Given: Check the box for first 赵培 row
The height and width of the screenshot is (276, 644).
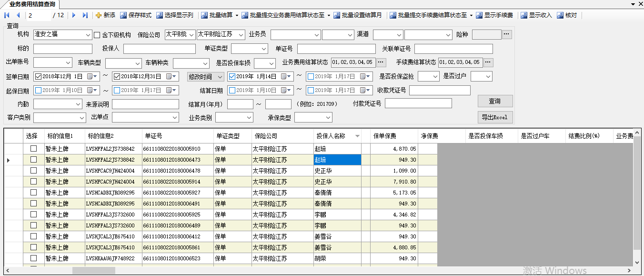Looking at the screenshot, I should (x=33, y=149).
